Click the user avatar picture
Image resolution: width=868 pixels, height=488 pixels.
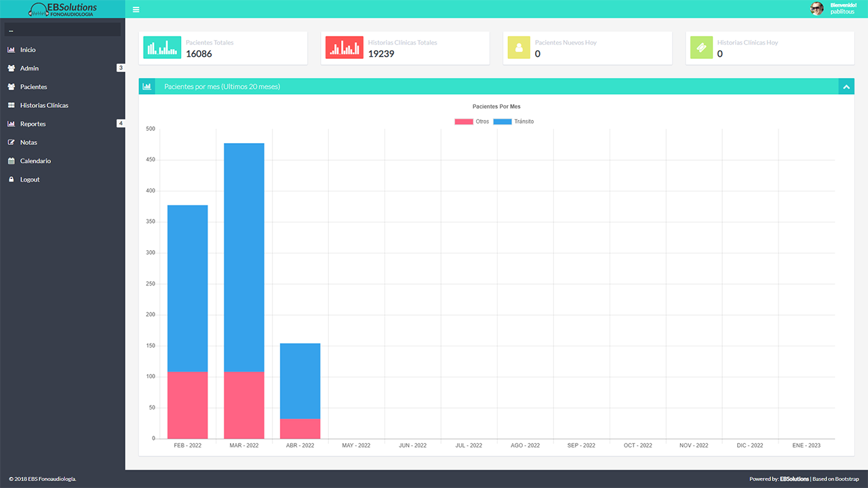(817, 9)
